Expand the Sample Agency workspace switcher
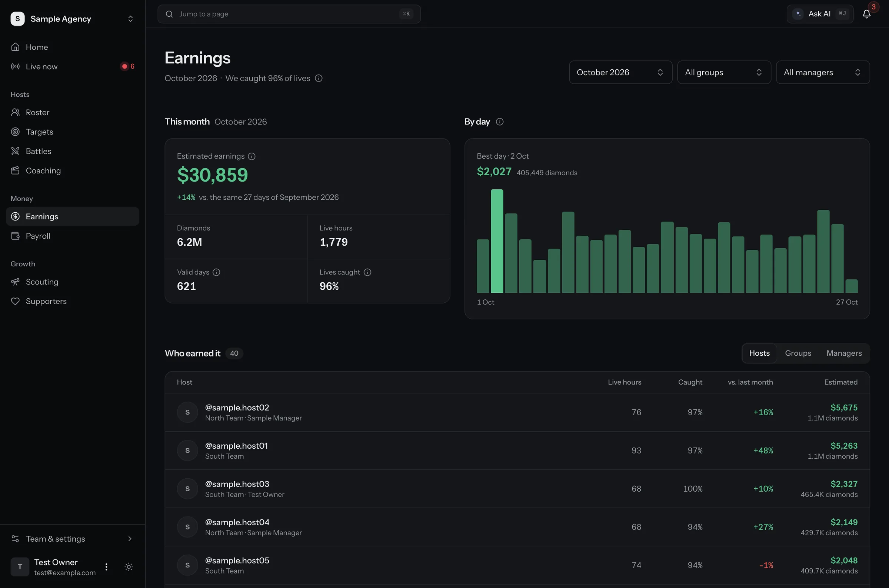Viewport: 889px width, 588px height. click(130, 19)
